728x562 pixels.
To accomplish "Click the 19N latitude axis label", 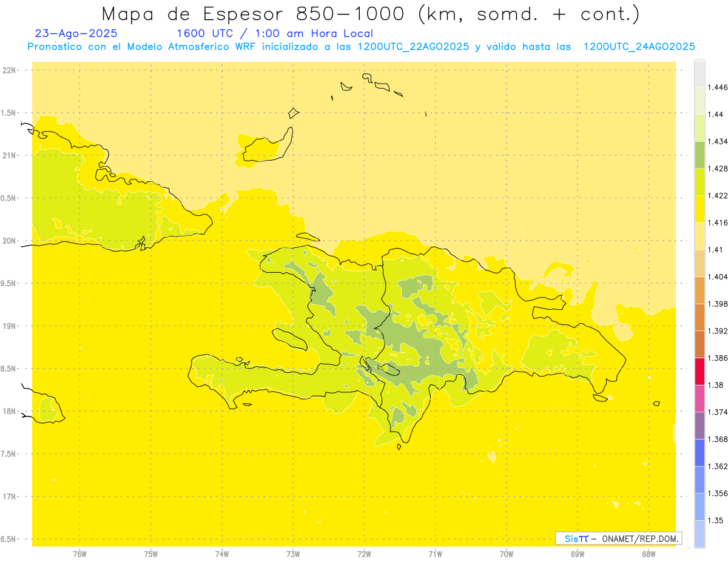I will tap(10, 326).
